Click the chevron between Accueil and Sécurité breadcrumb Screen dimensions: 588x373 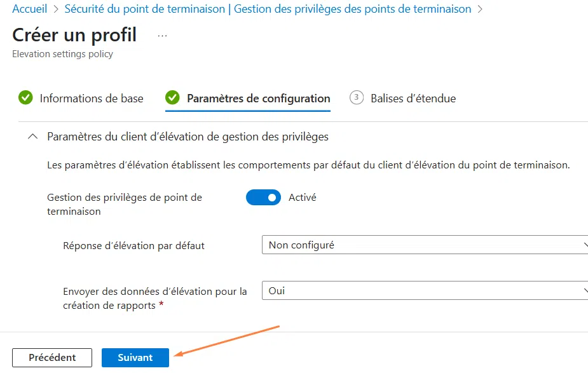pyautogui.click(x=57, y=9)
